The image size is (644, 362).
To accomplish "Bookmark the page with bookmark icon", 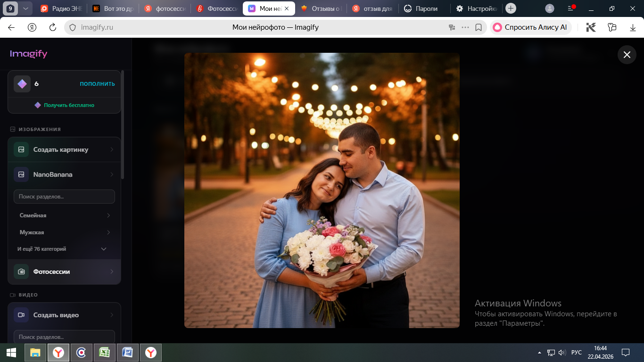I will click(479, 27).
